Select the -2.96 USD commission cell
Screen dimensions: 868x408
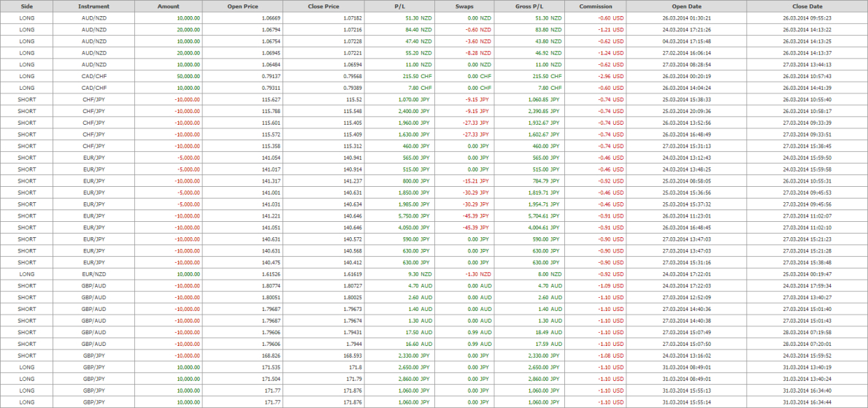596,77
